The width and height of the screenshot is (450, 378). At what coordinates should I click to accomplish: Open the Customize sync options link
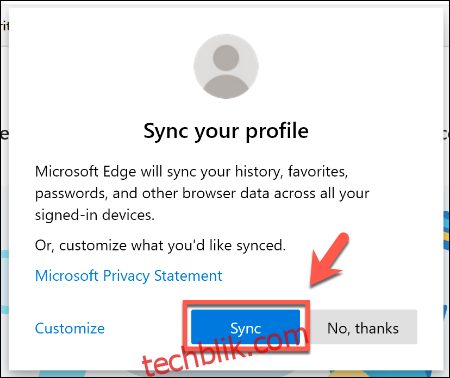tap(70, 328)
